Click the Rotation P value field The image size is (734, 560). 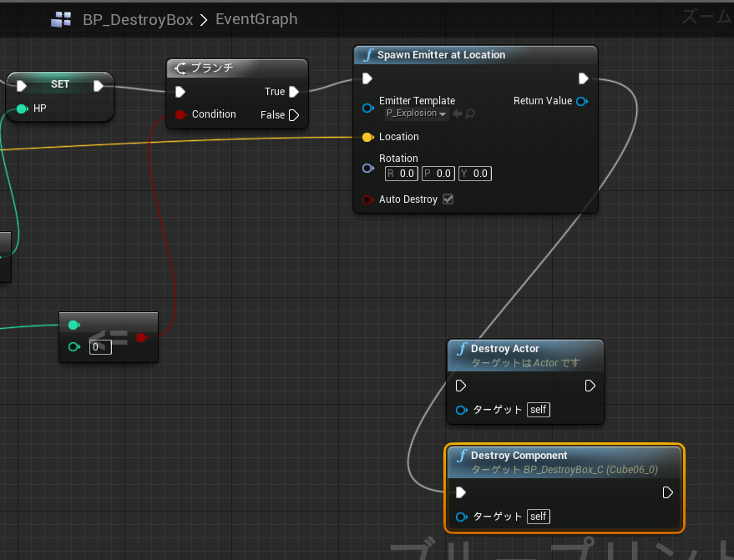(x=438, y=174)
